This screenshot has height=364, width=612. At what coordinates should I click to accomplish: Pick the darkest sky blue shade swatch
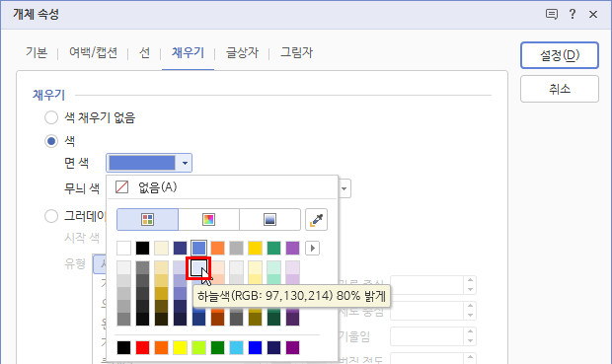198,319
